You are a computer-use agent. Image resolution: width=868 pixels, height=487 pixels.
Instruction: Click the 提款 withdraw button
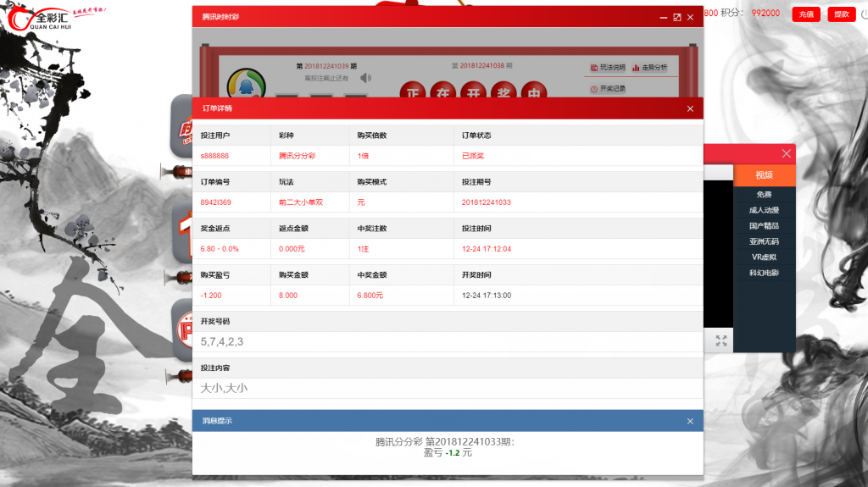[x=840, y=14]
